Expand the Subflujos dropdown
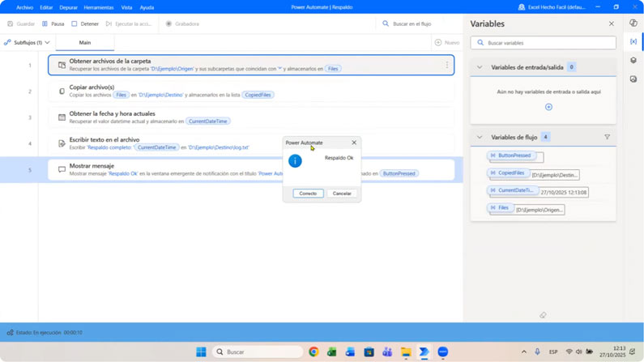Viewport: 644px width, 362px height. 27,42
